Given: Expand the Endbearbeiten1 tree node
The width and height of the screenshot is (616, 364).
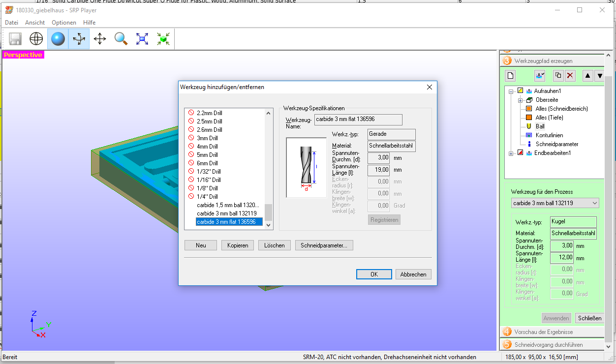Looking at the screenshot, I should [511, 153].
